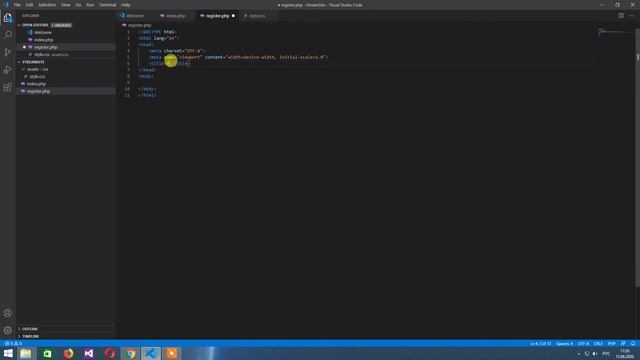Click the VS Code logo in title bar

tap(5, 5)
